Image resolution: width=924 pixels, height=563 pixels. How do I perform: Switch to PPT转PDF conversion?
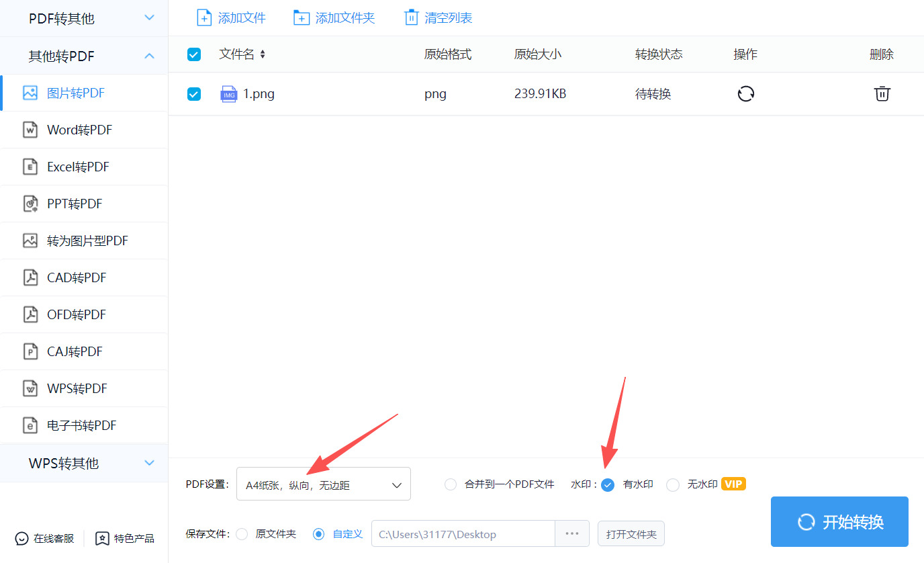85,204
